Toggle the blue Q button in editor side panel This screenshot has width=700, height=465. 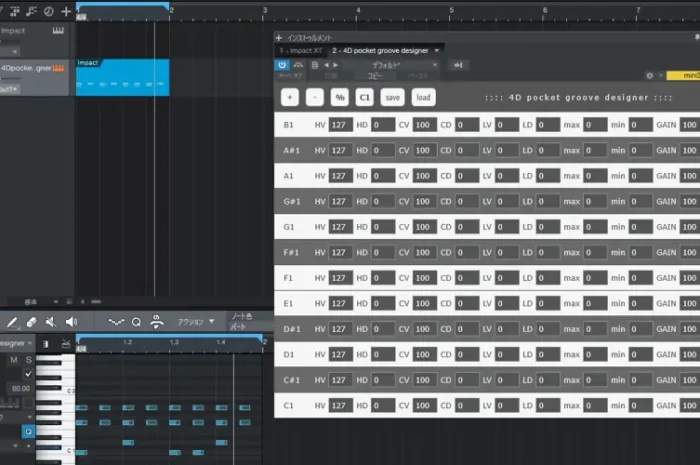point(28,432)
